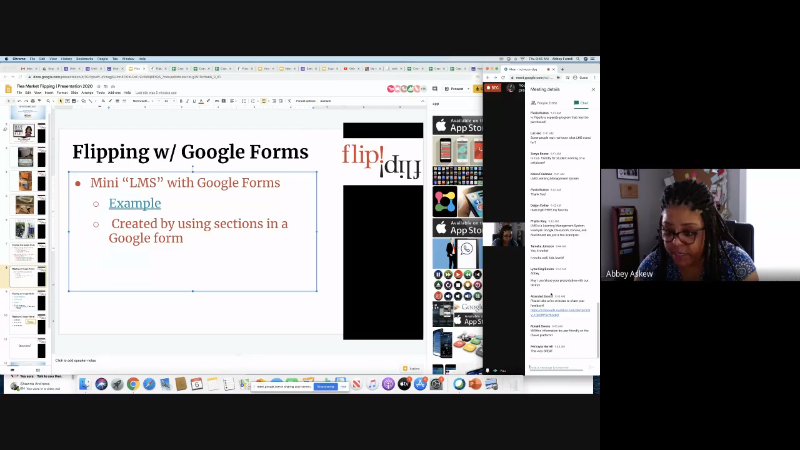This screenshot has width=800, height=450.
Task: Click Clear formatting icon
Action: click(x=289, y=101)
